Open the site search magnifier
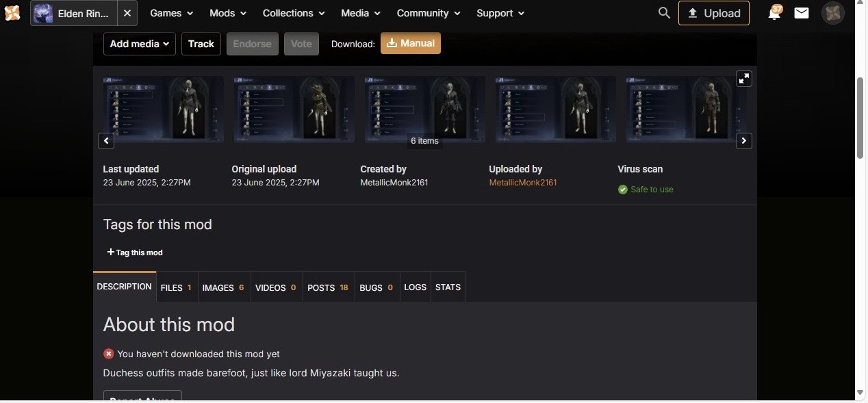 tap(663, 13)
